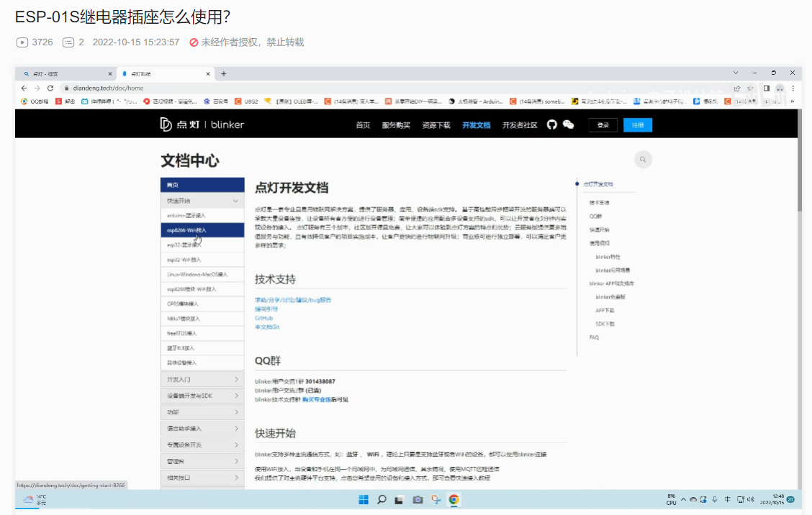
Task: Close the 点灯 search tab
Action: pyautogui.click(x=110, y=74)
